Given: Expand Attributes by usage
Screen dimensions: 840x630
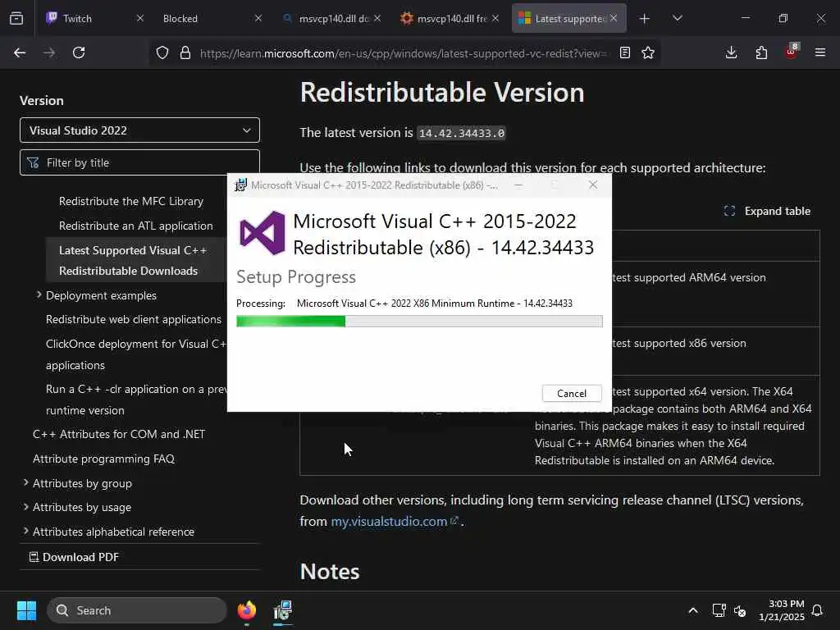Looking at the screenshot, I should 25,507.
